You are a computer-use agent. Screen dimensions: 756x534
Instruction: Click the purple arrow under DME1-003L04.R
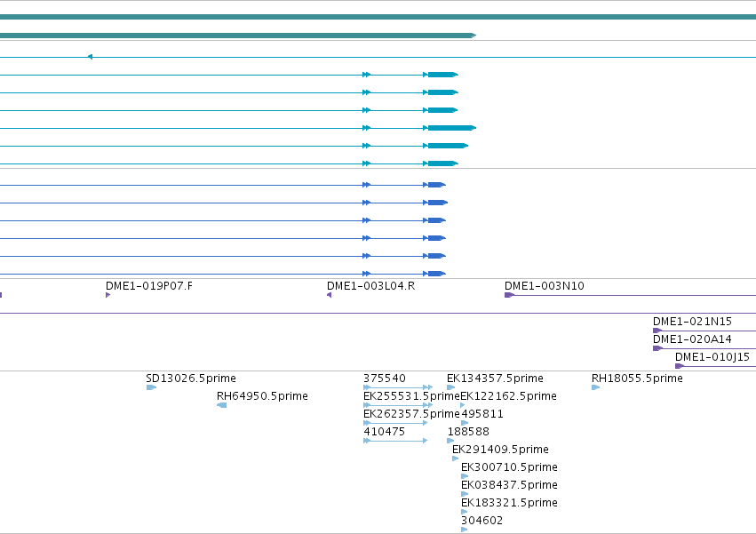pyautogui.click(x=330, y=295)
